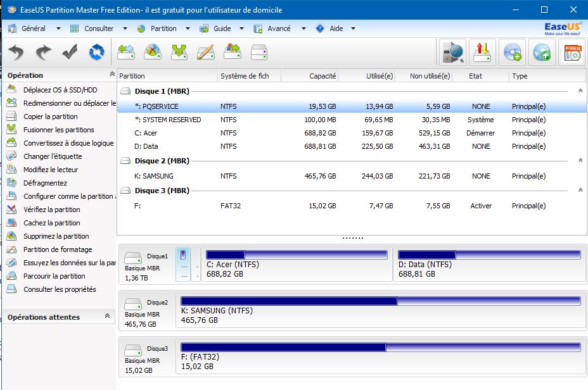Apply pending operations with the checkmark icon

click(70, 52)
